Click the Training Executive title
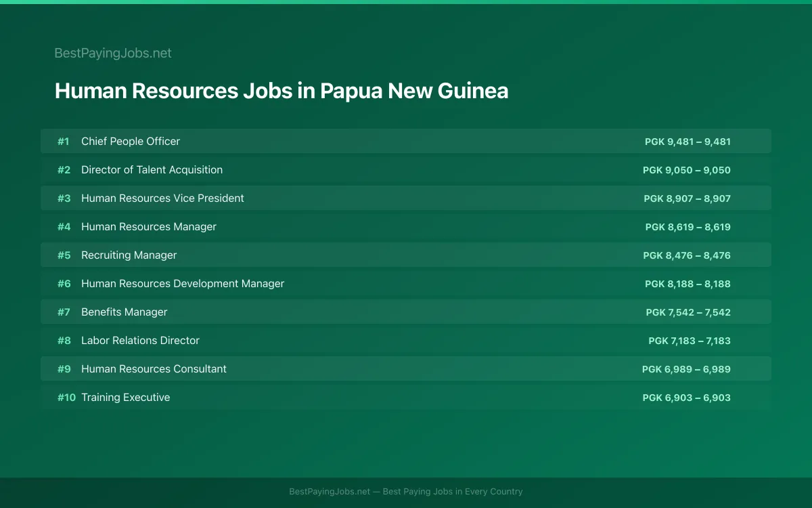 (125, 398)
